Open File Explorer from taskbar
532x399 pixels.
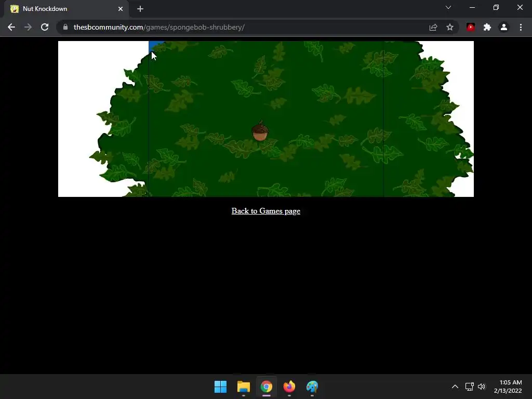[244, 387]
